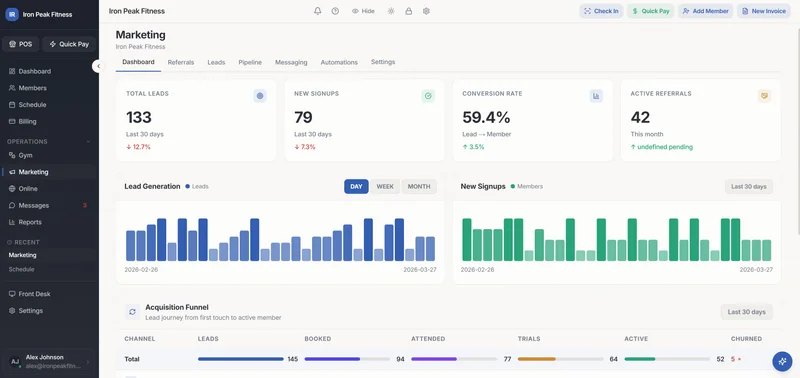Image resolution: width=800 pixels, height=378 pixels.
Task: Select MONTH in Lead Generation chart
Action: pyautogui.click(x=419, y=187)
